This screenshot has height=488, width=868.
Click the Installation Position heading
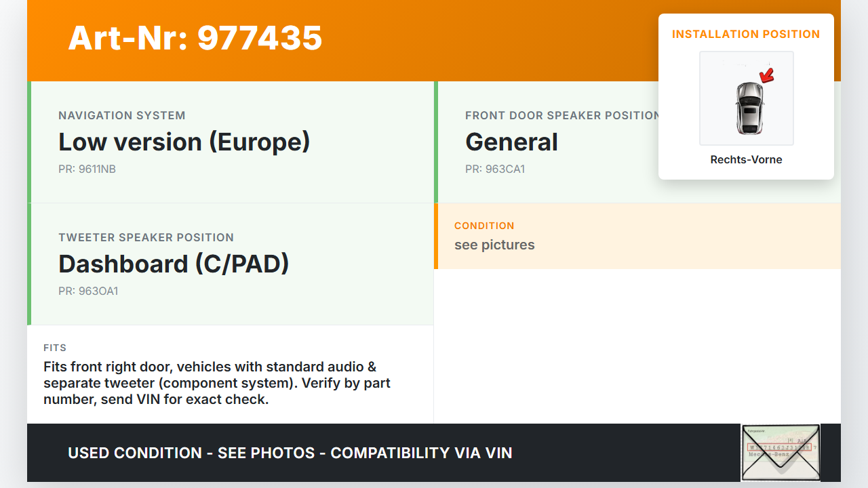(746, 34)
